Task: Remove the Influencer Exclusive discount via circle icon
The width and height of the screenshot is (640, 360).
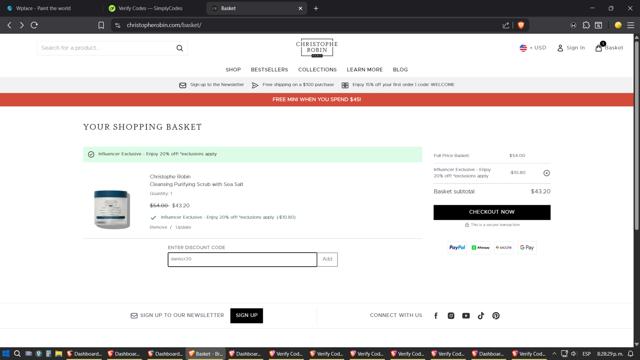Action: coord(547,173)
